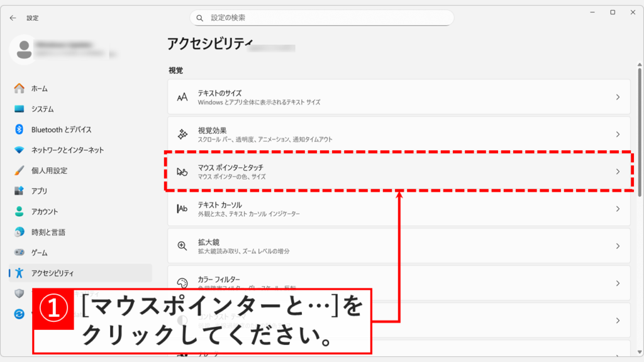Screen dimensions: 644x362
Task: Open Bluetooth とデバイス icon
Action: [x=19, y=129]
